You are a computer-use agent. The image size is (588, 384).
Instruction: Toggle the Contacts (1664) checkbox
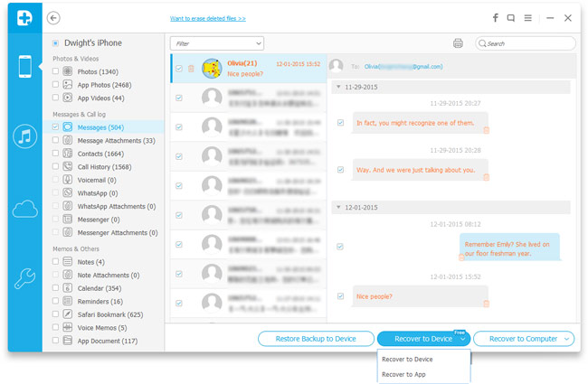point(56,154)
